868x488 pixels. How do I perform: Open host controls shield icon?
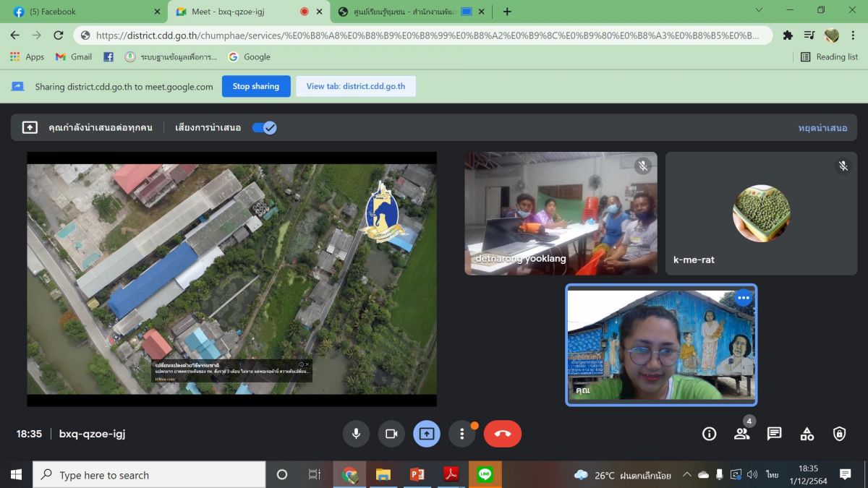point(839,434)
